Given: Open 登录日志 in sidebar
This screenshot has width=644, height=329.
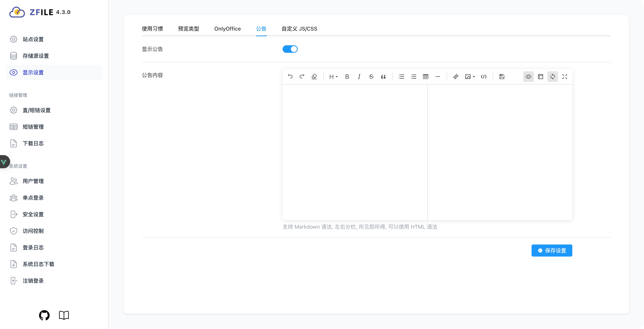Looking at the screenshot, I should point(54,248).
